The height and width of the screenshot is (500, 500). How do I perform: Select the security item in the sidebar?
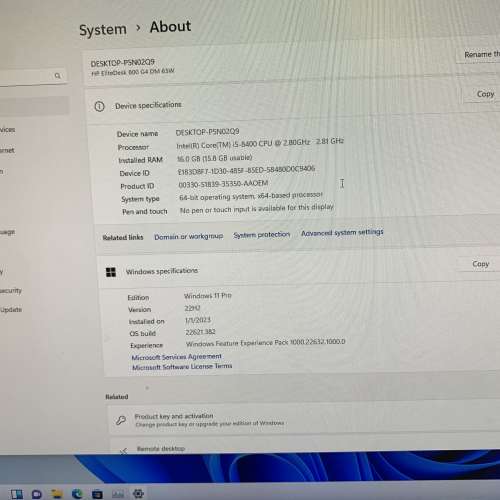point(11,291)
